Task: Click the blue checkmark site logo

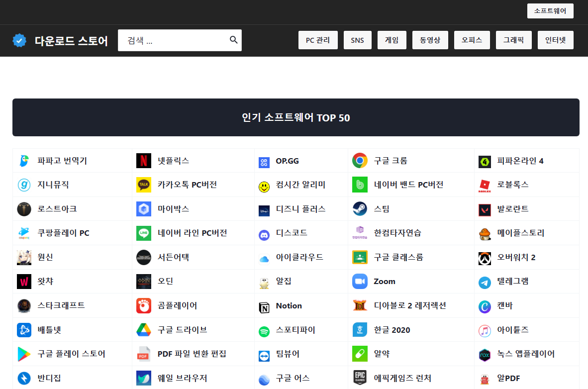Action: (19, 40)
